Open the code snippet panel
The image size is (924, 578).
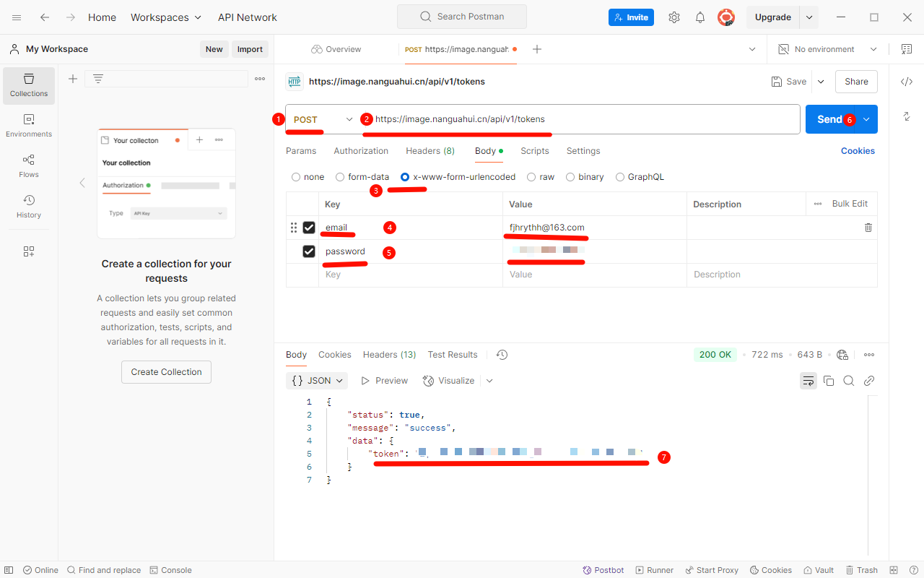click(x=907, y=82)
